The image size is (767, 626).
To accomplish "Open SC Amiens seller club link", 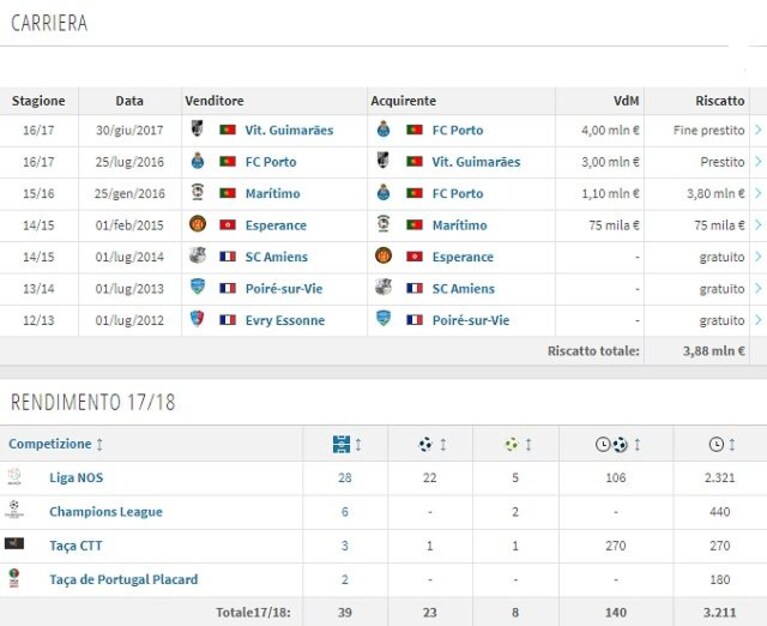I will [276, 257].
